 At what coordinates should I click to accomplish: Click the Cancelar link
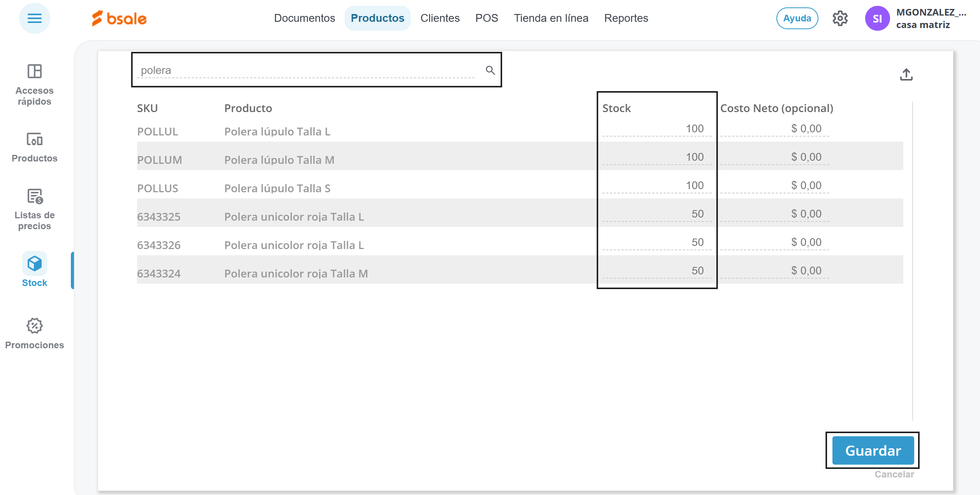coord(894,474)
